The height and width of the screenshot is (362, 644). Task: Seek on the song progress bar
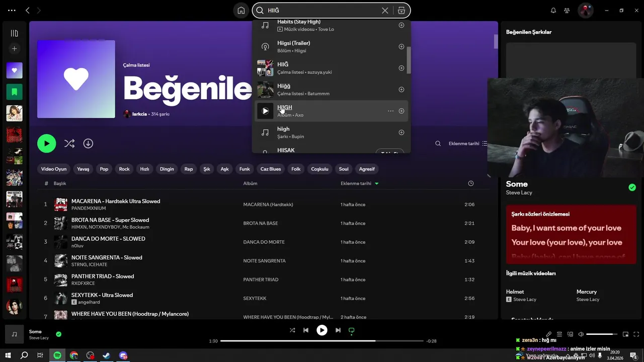pyautogui.click(x=321, y=341)
